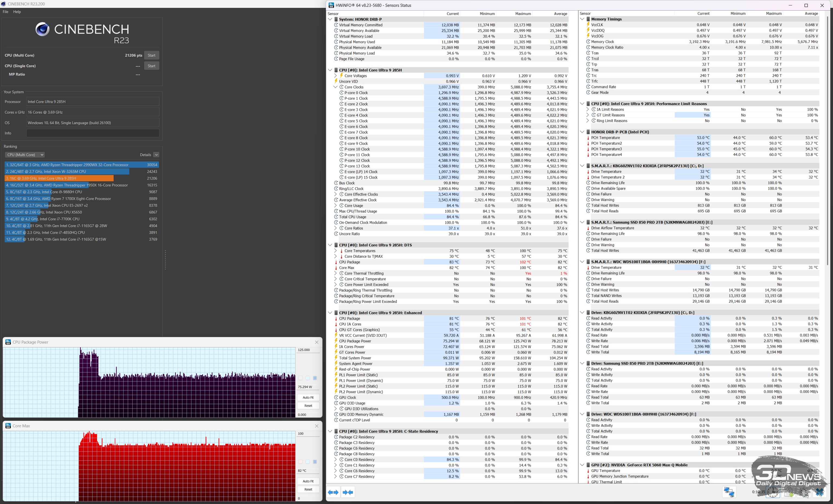Select the Intel Core Ultra 9 285H ranking row
This screenshot has height=504, width=833.
[81, 178]
